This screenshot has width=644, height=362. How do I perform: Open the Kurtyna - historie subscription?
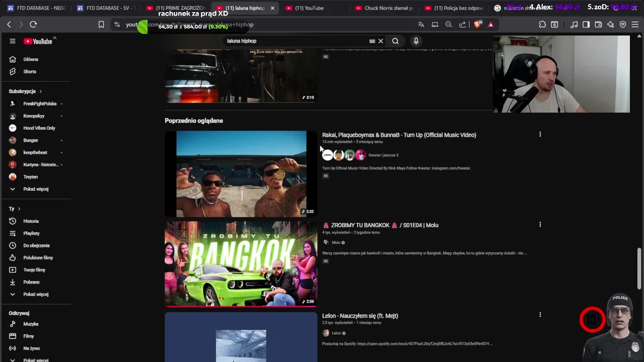coord(40,165)
